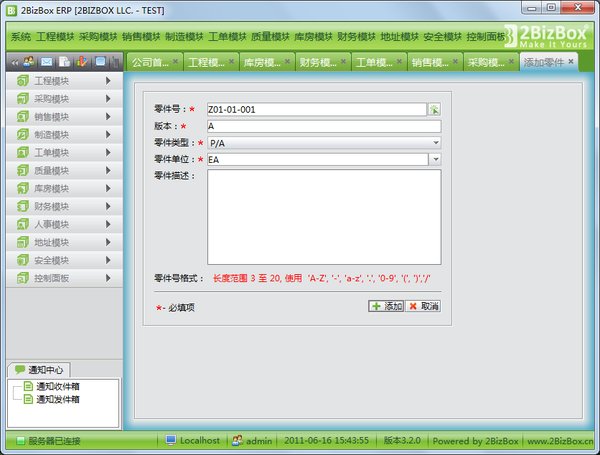Open the 控制面板 top menu
The image size is (600, 455).
pyautogui.click(x=486, y=37)
